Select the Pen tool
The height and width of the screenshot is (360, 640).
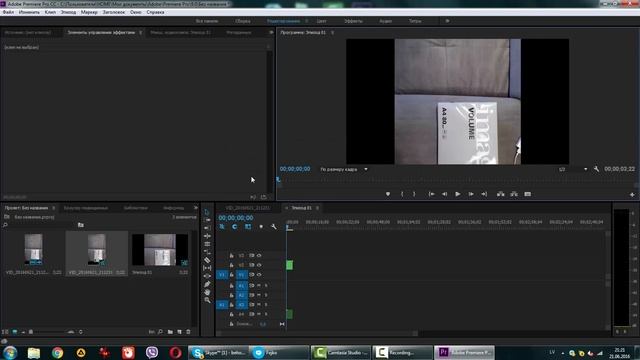click(207, 284)
